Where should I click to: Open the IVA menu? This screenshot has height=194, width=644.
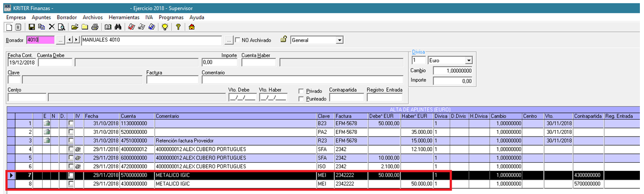click(x=149, y=17)
